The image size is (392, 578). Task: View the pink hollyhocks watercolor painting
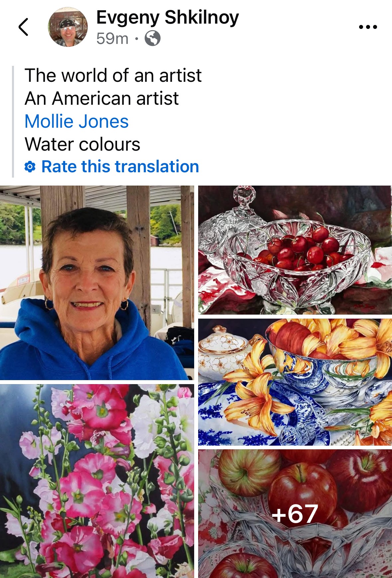(97, 481)
